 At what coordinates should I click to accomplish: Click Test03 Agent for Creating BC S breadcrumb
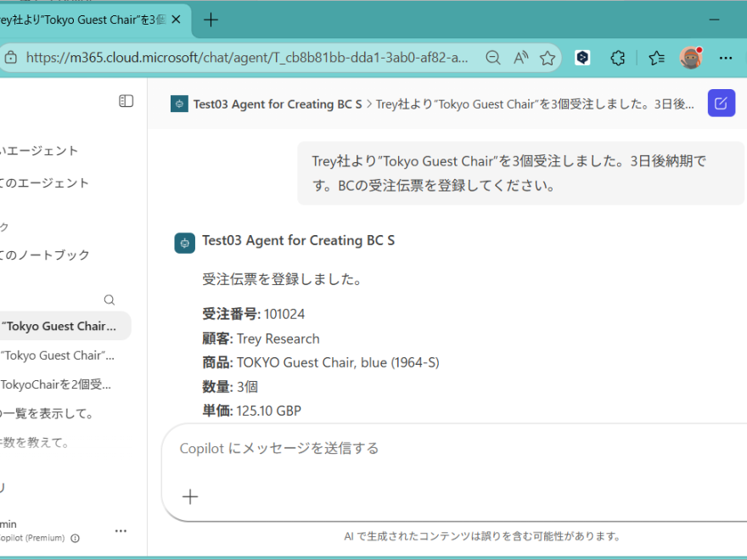coord(277,104)
